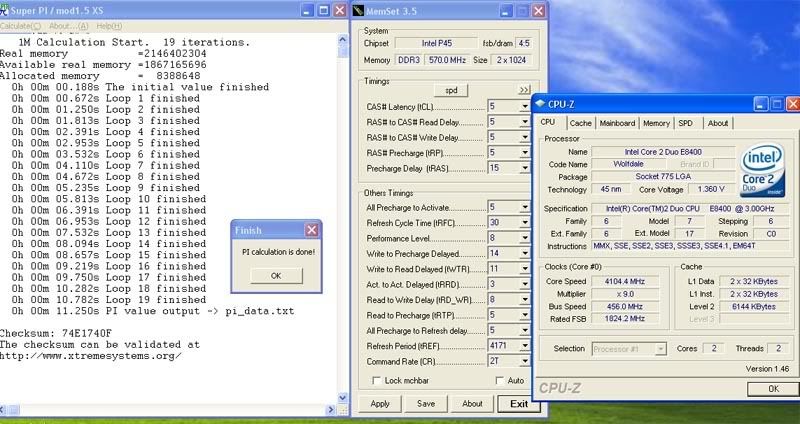Switch to the About tab in CPU-Z

tap(718, 123)
